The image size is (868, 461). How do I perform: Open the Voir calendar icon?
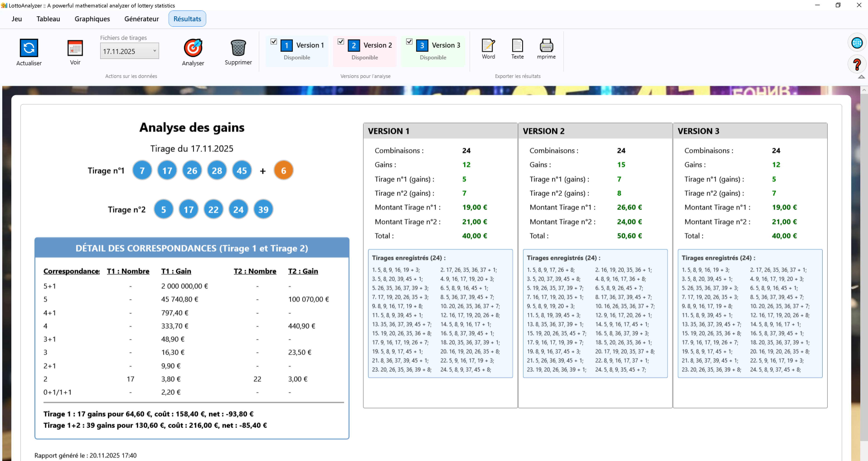pos(75,48)
